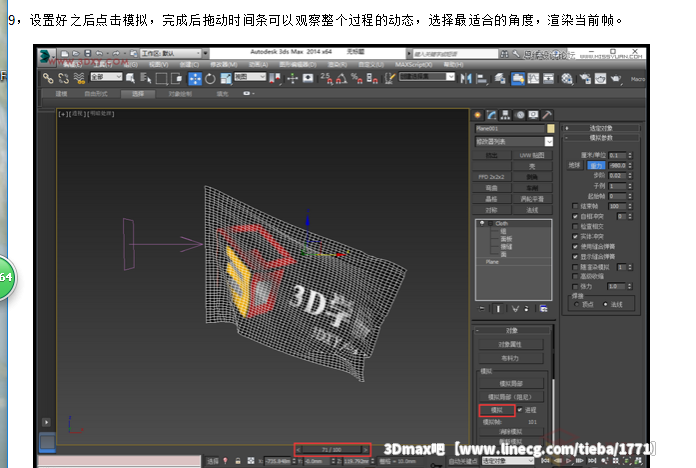Collapse the Cloth modifier tree node
This screenshot has width=696, height=468.
point(490,223)
